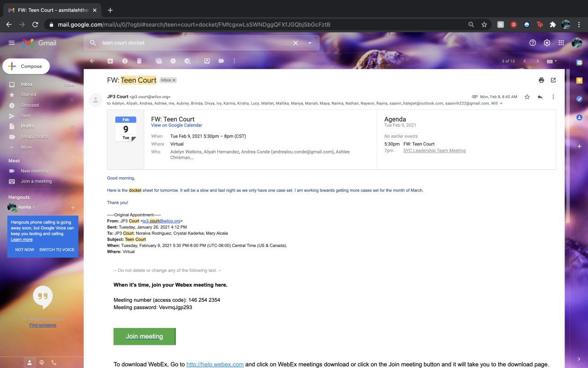
Task: Remove the Inbox label from this email
Action: (x=174, y=80)
